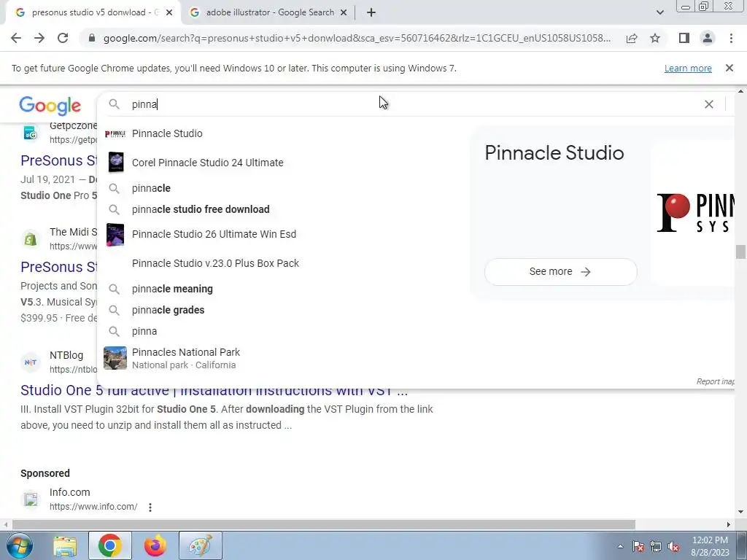The width and height of the screenshot is (747, 560).
Task: Click Pinnacles National Park thumbnail
Action: (115, 358)
